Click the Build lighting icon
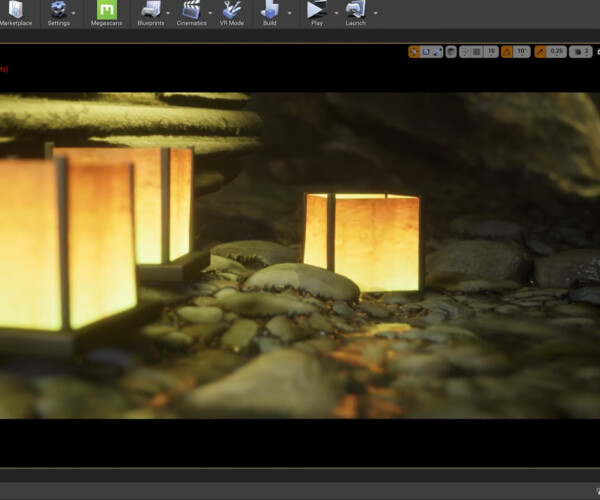Viewport: 600px width, 500px height. click(x=270, y=12)
